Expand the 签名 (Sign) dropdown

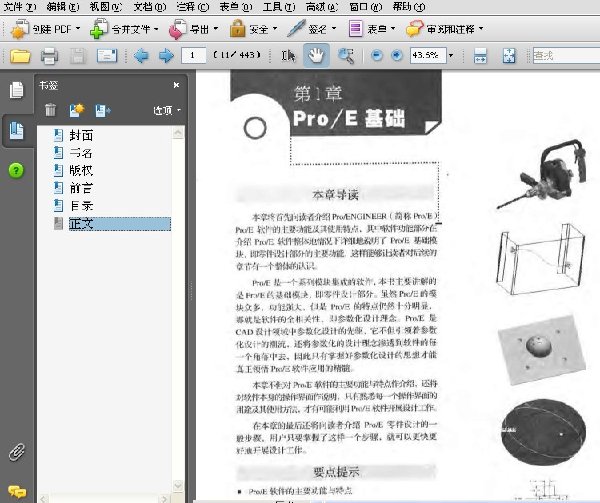click(334, 28)
